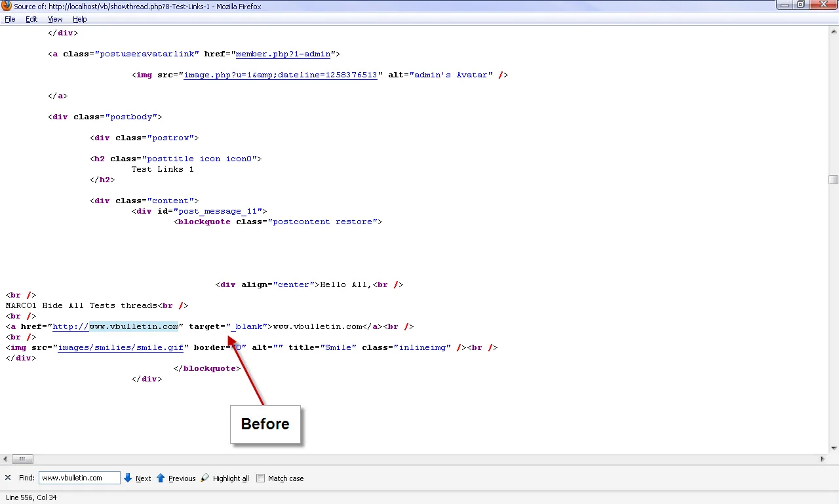Enable the Match case checkbox
The width and height of the screenshot is (839, 504).
pyautogui.click(x=261, y=478)
